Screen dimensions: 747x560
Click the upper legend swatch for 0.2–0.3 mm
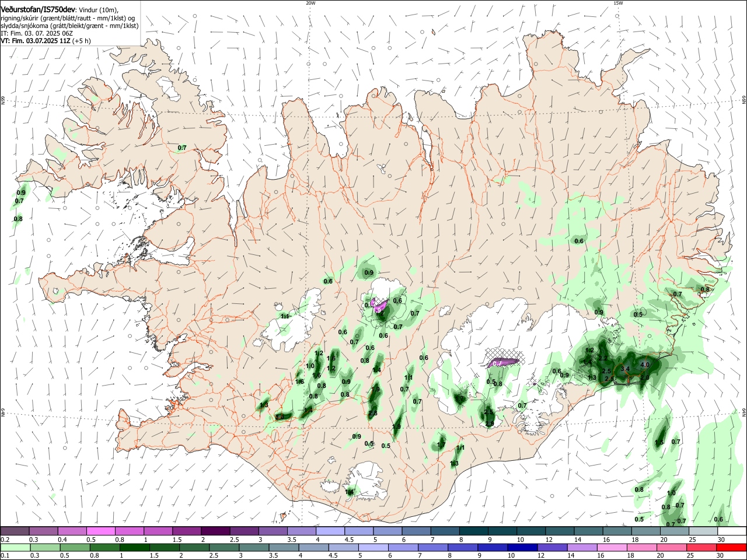15,531
